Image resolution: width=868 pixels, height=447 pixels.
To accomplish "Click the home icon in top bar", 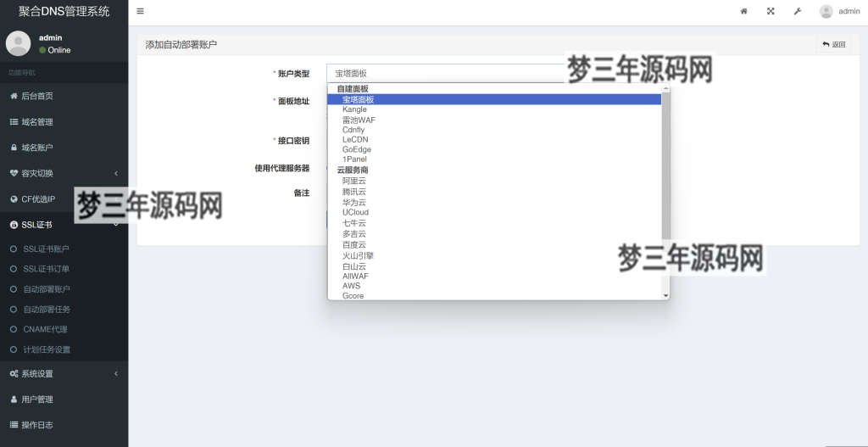I will pyautogui.click(x=744, y=11).
